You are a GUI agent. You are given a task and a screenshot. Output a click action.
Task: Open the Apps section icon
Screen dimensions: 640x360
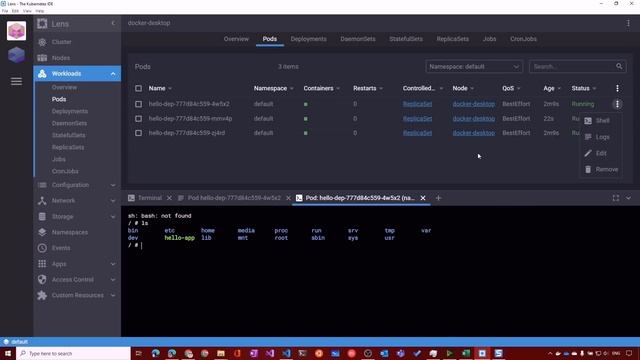tap(42, 264)
